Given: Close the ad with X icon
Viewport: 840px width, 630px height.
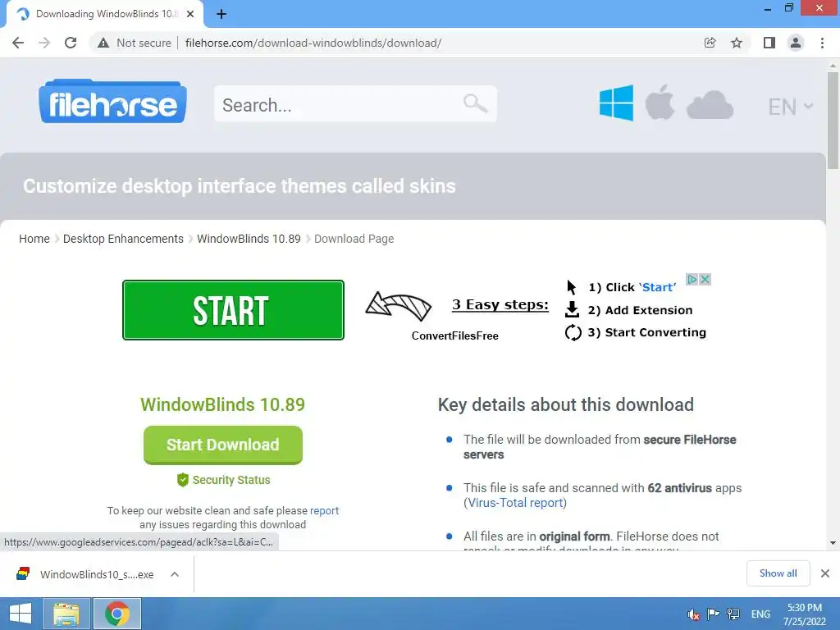Looking at the screenshot, I should (705, 279).
